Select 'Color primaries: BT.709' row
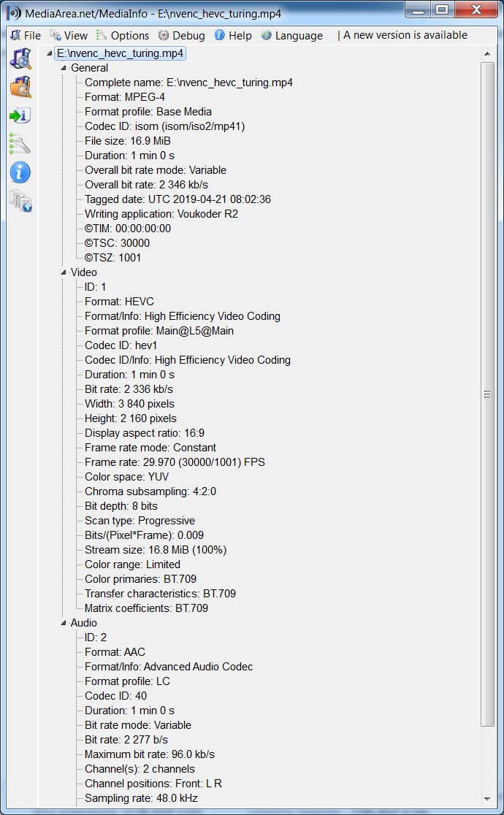The width and height of the screenshot is (504, 815). click(140, 578)
